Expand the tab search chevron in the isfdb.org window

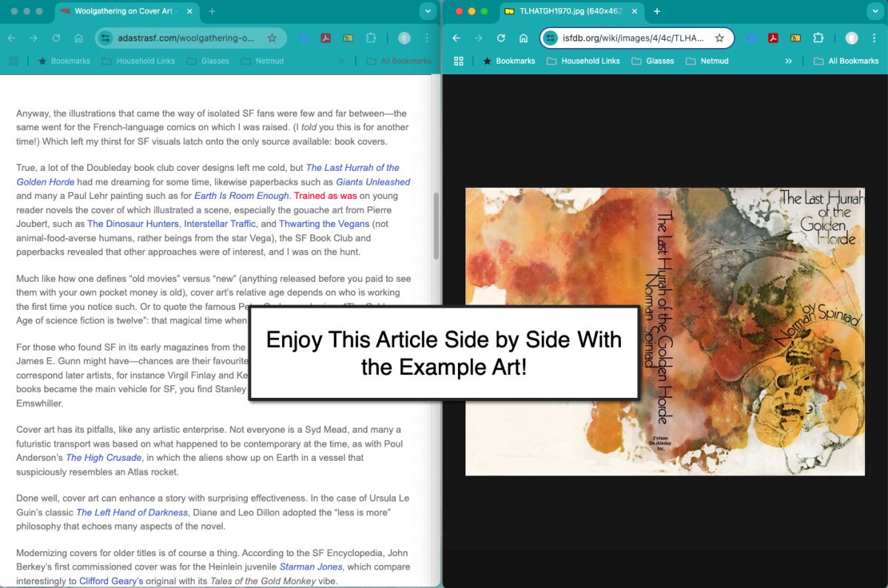(x=872, y=11)
